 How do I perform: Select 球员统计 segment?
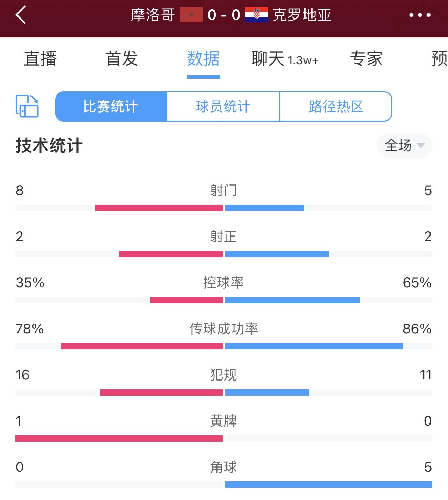click(x=223, y=107)
